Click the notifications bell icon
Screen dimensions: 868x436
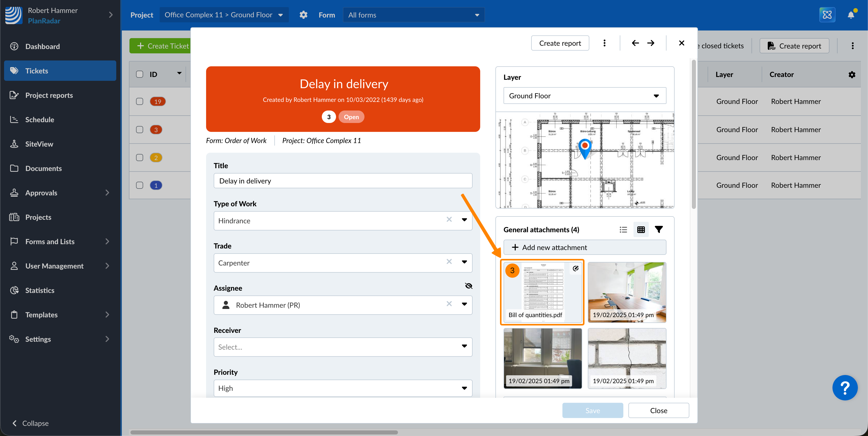pos(850,15)
